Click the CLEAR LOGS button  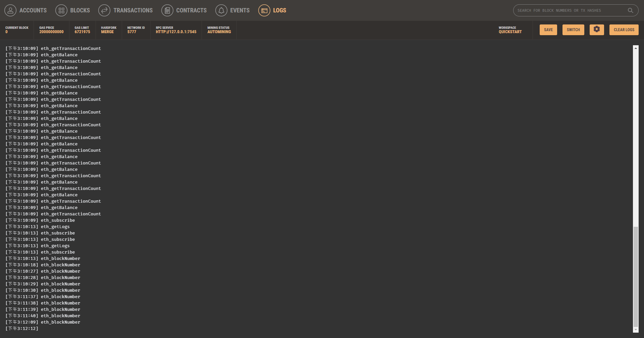[x=624, y=29]
